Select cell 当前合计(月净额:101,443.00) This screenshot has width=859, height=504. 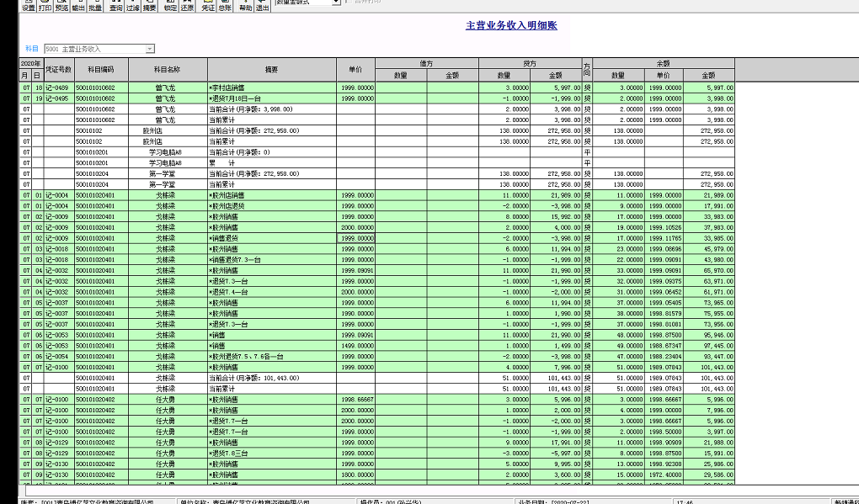click(x=272, y=378)
